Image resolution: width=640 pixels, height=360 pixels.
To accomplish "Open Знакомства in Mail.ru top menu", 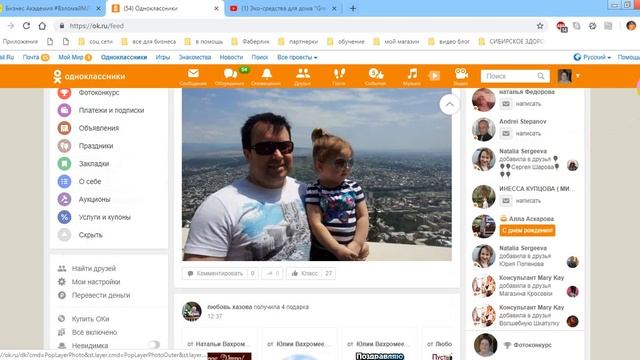I will tap(195, 57).
